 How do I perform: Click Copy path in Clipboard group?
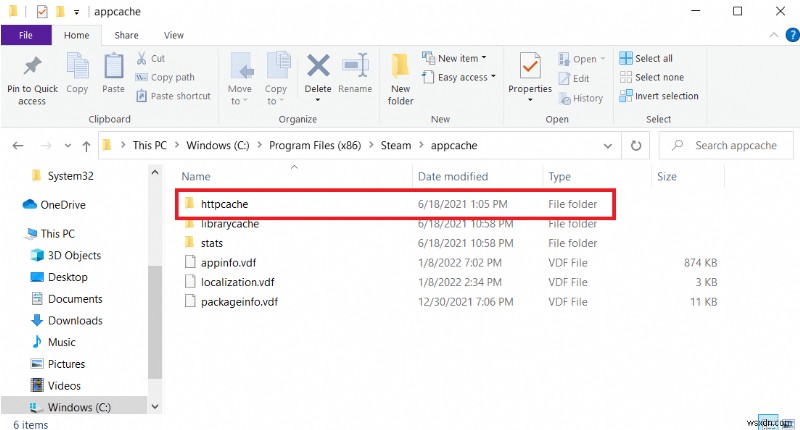(x=165, y=77)
